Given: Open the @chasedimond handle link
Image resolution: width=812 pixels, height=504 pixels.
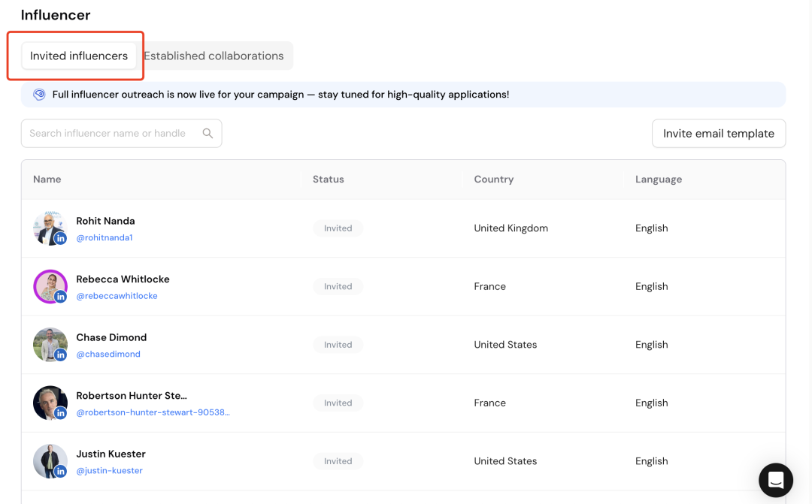Looking at the screenshot, I should click(x=108, y=355).
